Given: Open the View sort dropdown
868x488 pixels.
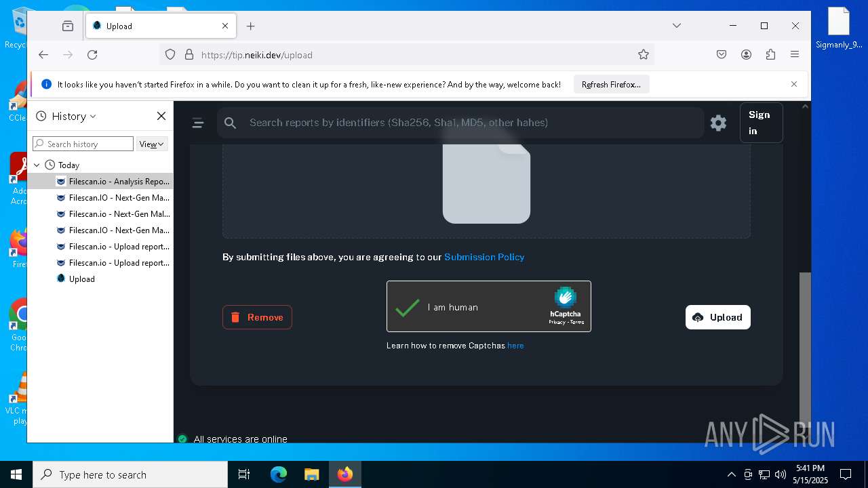Looking at the screenshot, I should pyautogui.click(x=152, y=144).
